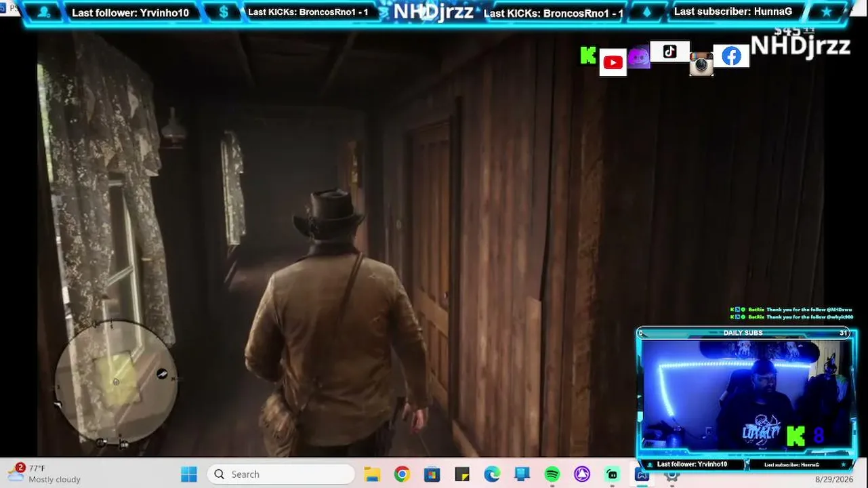Click the taskbar Search box
868x488 pixels.
click(281, 474)
